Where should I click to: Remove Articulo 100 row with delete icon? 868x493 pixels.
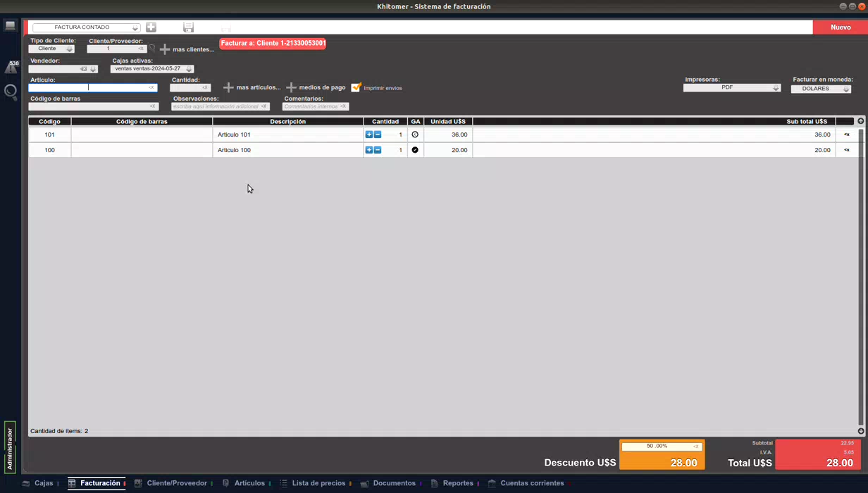847,150
